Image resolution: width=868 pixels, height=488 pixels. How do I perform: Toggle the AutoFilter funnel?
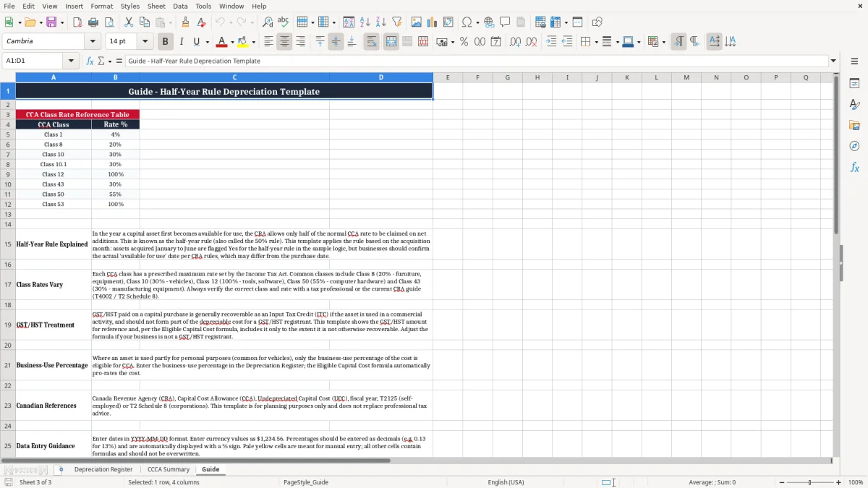tap(397, 22)
